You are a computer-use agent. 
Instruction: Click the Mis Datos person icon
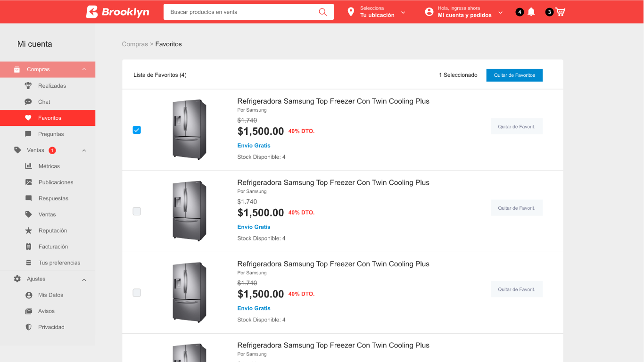point(29,295)
